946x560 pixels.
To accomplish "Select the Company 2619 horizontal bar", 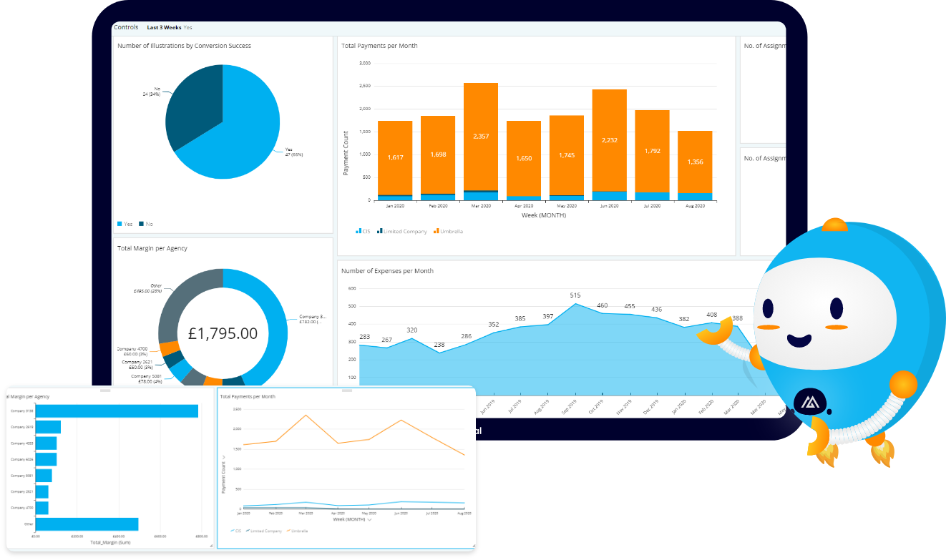I will [x=48, y=427].
